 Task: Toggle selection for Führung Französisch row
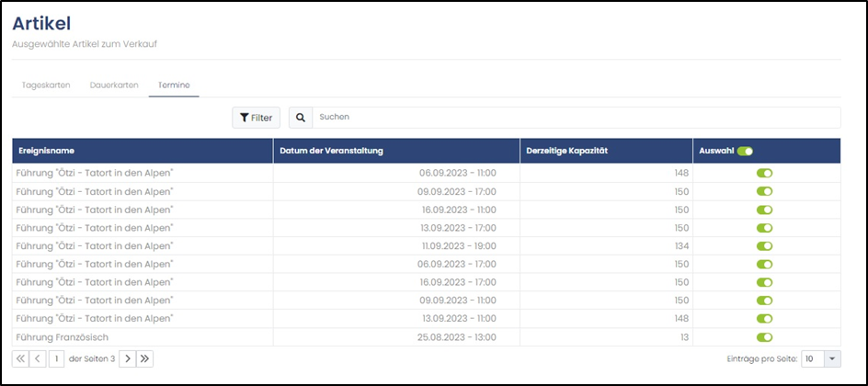coord(764,336)
